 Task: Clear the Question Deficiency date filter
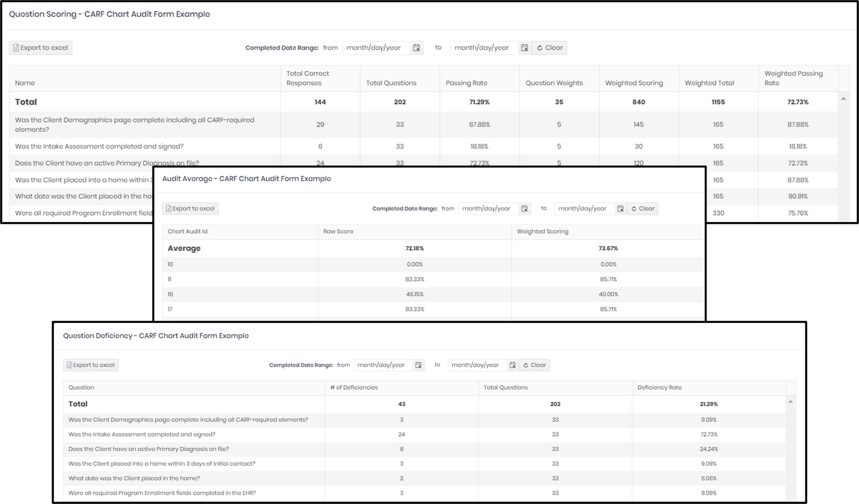pos(534,365)
